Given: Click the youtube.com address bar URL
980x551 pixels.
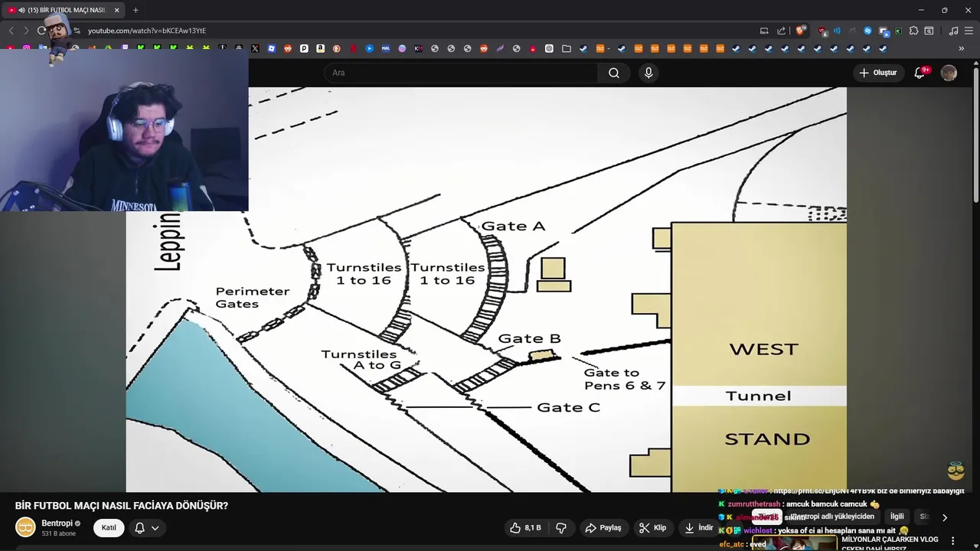Looking at the screenshot, I should tap(147, 31).
